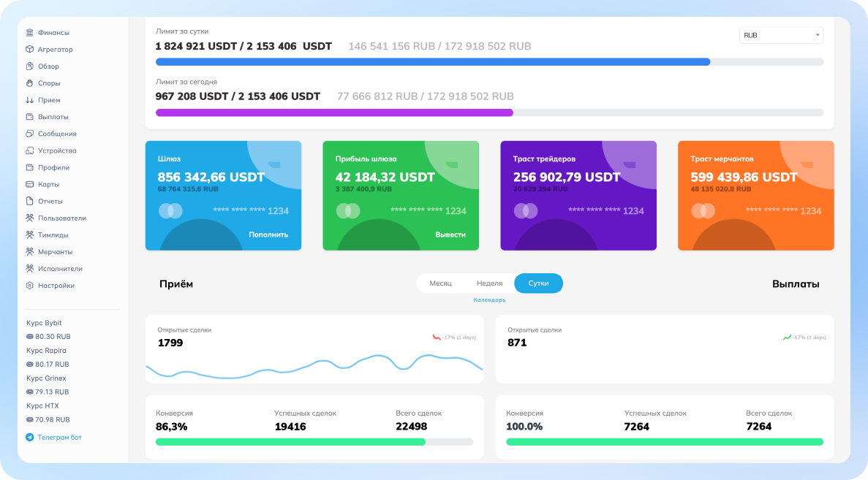
Task: Select the Месяц period tab
Action: pyautogui.click(x=441, y=283)
